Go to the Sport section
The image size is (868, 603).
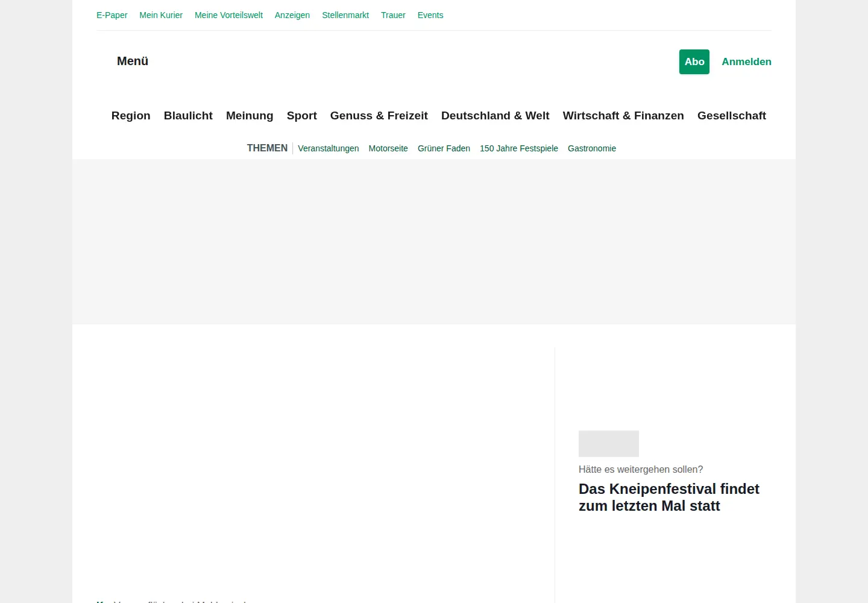(301, 115)
